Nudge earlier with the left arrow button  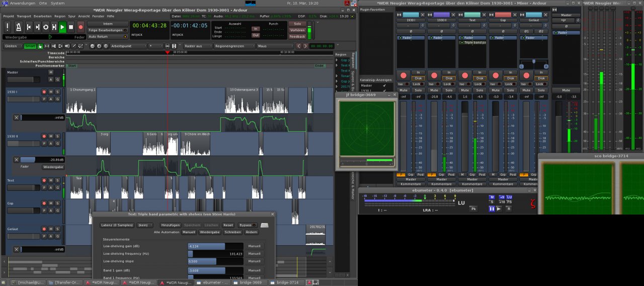pyautogui.click(x=299, y=46)
